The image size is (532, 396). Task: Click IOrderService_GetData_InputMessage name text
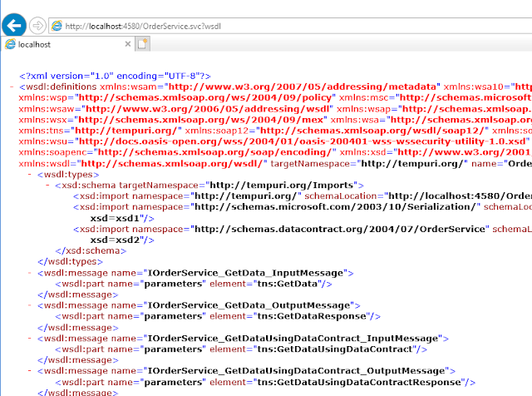pyautogui.click(x=245, y=273)
